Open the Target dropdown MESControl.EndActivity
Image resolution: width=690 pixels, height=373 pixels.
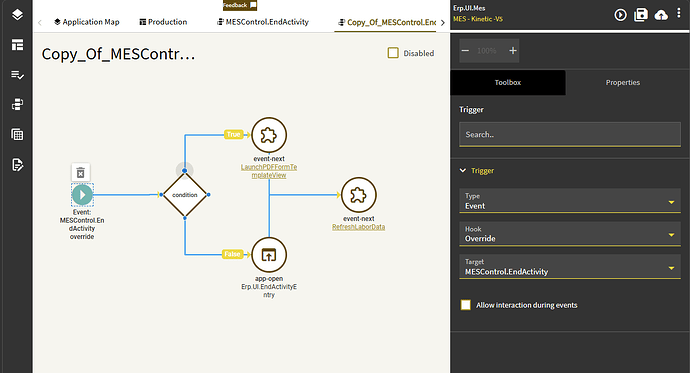pyautogui.click(x=570, y=267)
